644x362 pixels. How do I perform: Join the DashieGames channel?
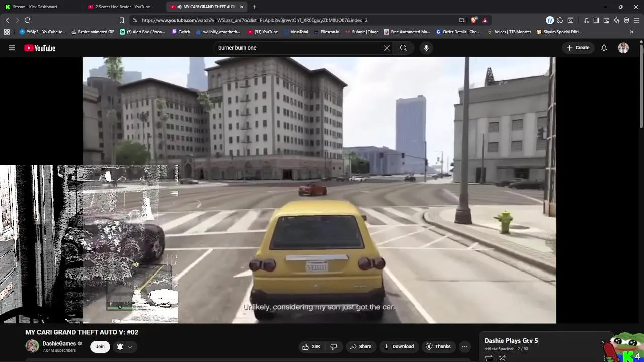[x=100, y=346]
